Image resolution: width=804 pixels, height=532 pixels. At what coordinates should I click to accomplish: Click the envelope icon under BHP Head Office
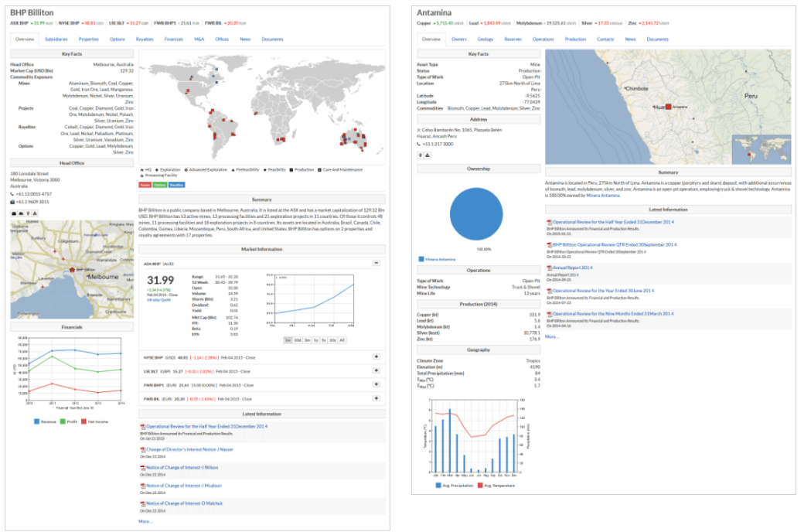point(13,213)
